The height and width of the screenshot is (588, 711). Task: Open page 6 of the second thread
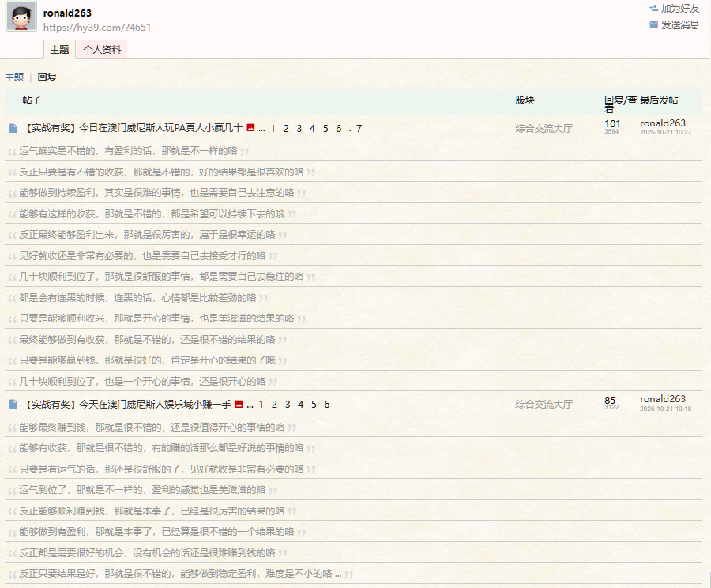point(327,404)
